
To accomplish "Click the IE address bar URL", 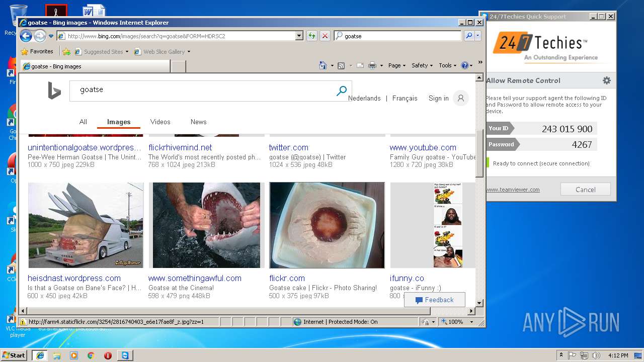I will 176,36.
